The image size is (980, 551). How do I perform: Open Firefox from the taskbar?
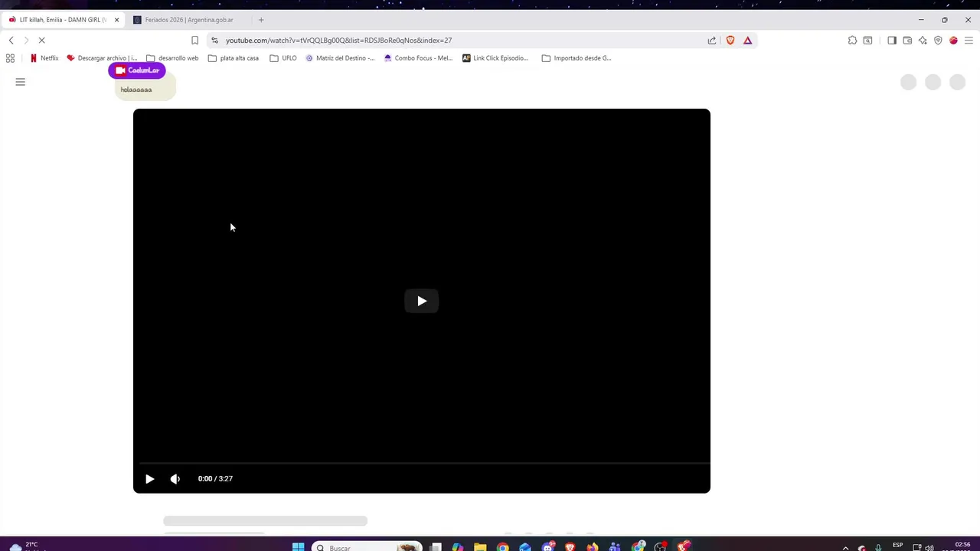[593, 547]
